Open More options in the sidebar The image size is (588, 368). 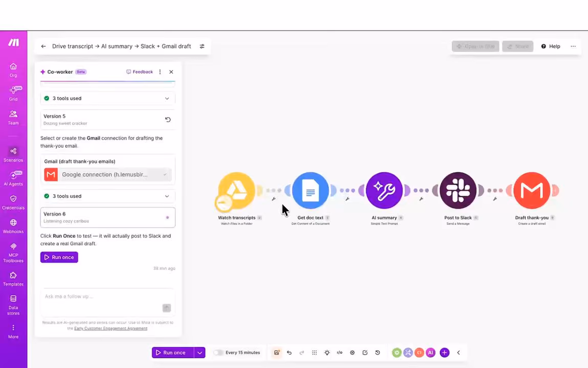point(13,331)
